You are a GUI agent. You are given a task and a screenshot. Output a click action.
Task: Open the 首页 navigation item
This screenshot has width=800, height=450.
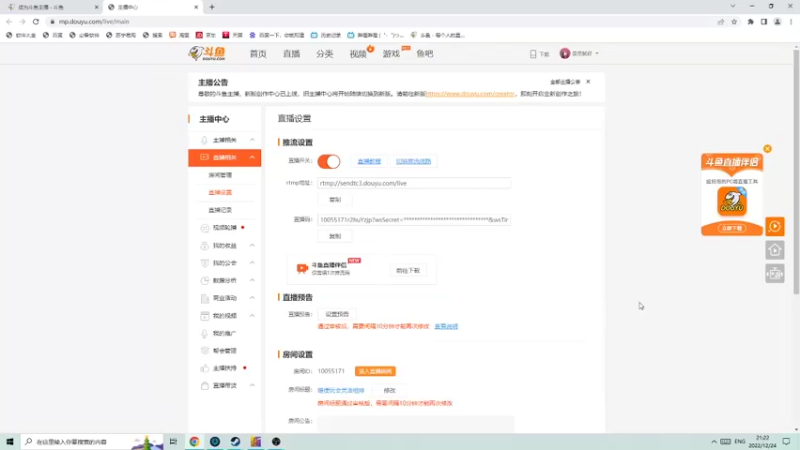[x=258, y=54]
